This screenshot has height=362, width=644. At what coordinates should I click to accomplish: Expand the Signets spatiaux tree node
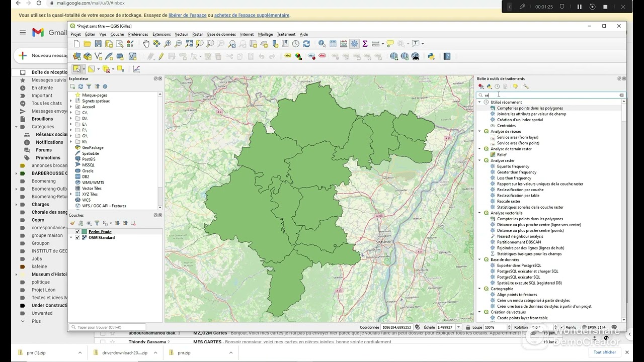click(71, 101)
